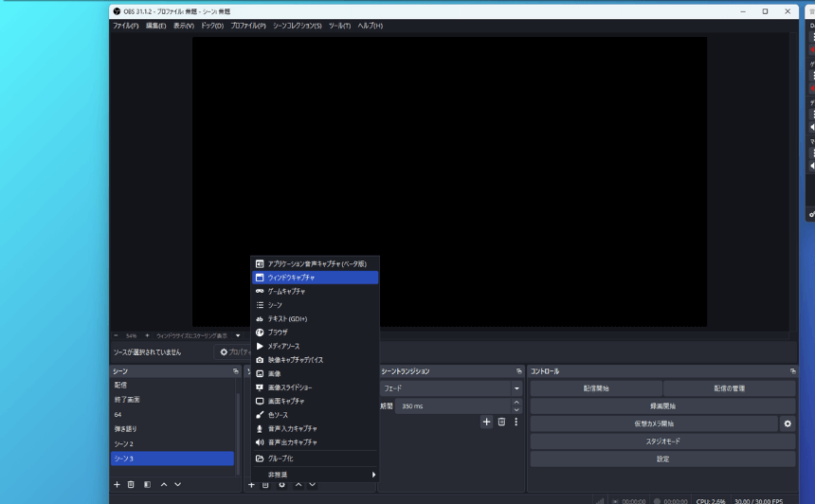Open the フェード transition dropdown

[x=516, y=388]
